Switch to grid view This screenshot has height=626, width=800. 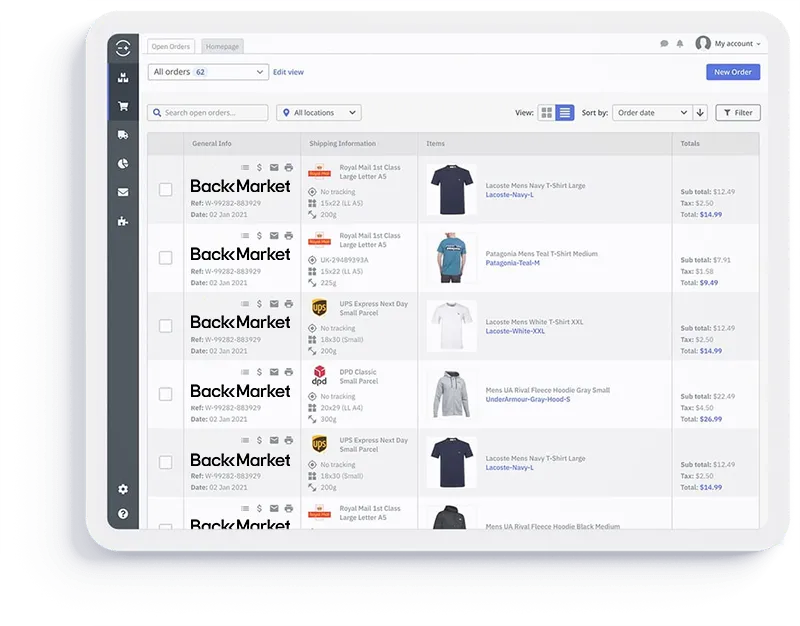(546, 113)
